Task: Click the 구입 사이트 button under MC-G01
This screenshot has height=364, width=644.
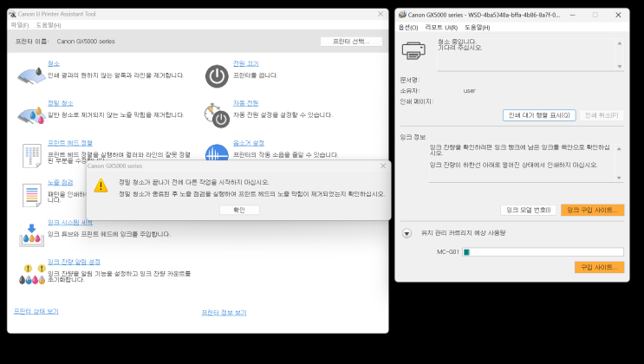Action: click(x=599, y=268)
